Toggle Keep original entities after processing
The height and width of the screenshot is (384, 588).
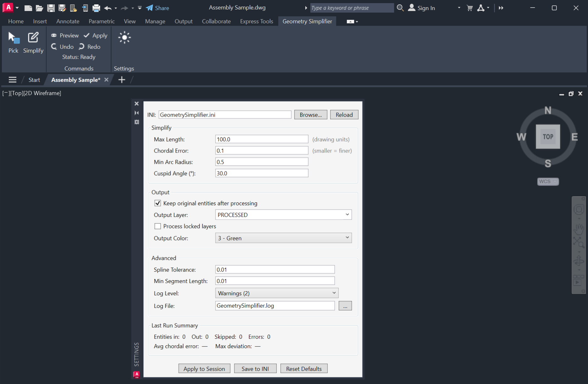(x=158, y=203)
